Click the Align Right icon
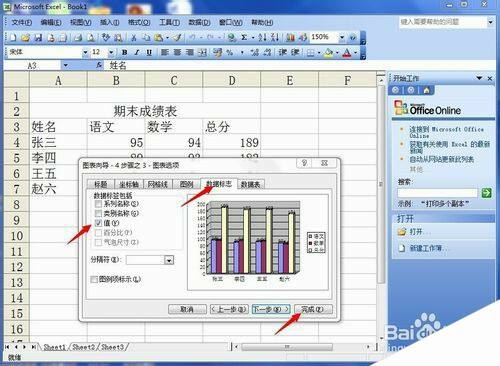 point(189,52)
